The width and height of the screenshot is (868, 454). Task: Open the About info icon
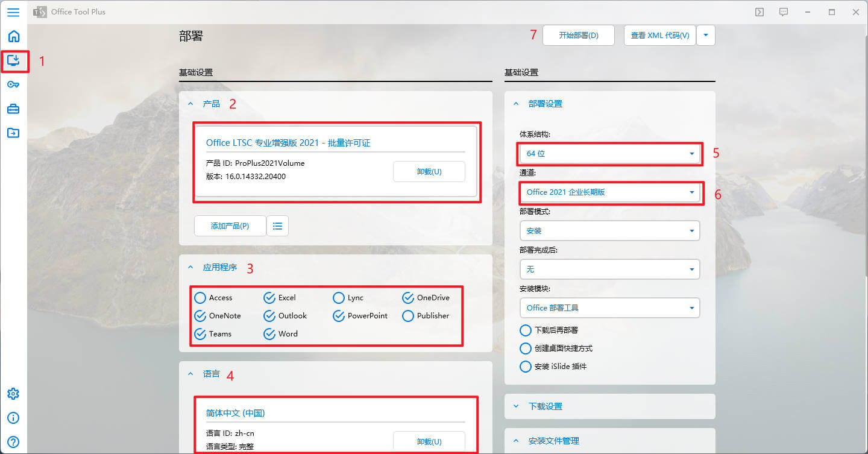pyautogui.click(x=13, y=418)
